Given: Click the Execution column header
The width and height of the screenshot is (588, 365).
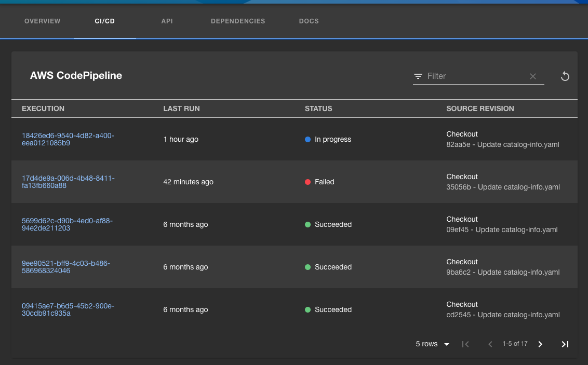Looking at the screenshot, I should [43, 109].
